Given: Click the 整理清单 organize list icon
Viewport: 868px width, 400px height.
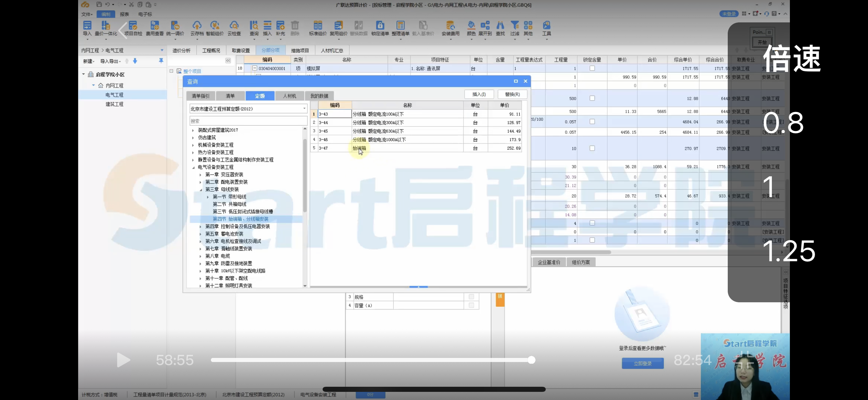Looking at the screenshot, I should (400, 28).
